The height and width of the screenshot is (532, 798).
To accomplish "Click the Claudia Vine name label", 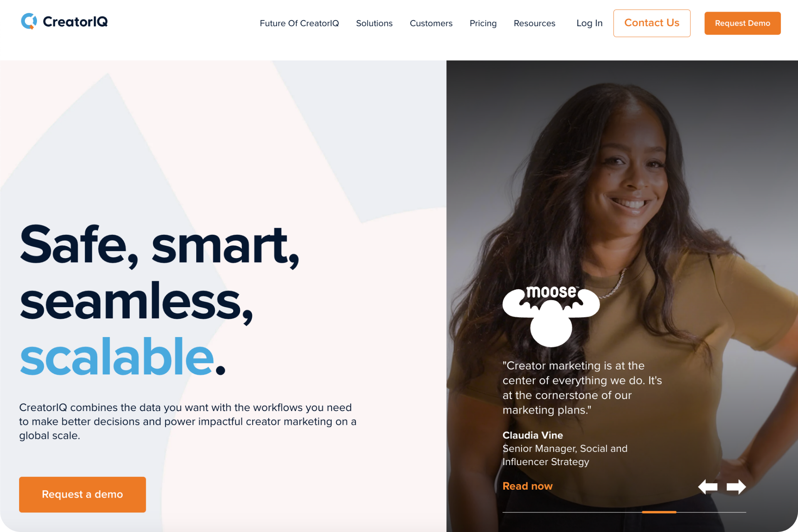I will tap(532, 435).
